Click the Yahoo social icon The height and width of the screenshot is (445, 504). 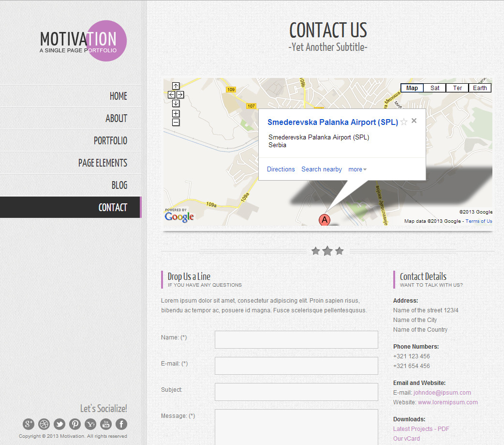click(90, 424)
